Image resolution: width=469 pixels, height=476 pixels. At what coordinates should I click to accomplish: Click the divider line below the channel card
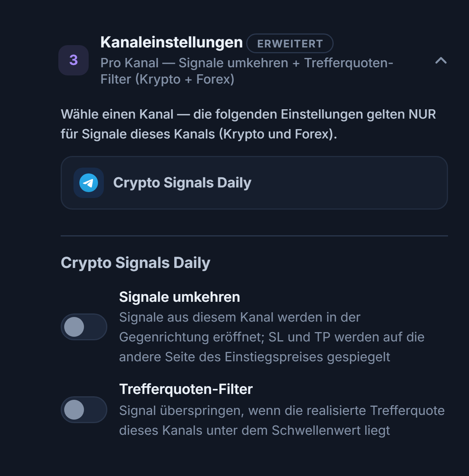(x=254, y=236)
